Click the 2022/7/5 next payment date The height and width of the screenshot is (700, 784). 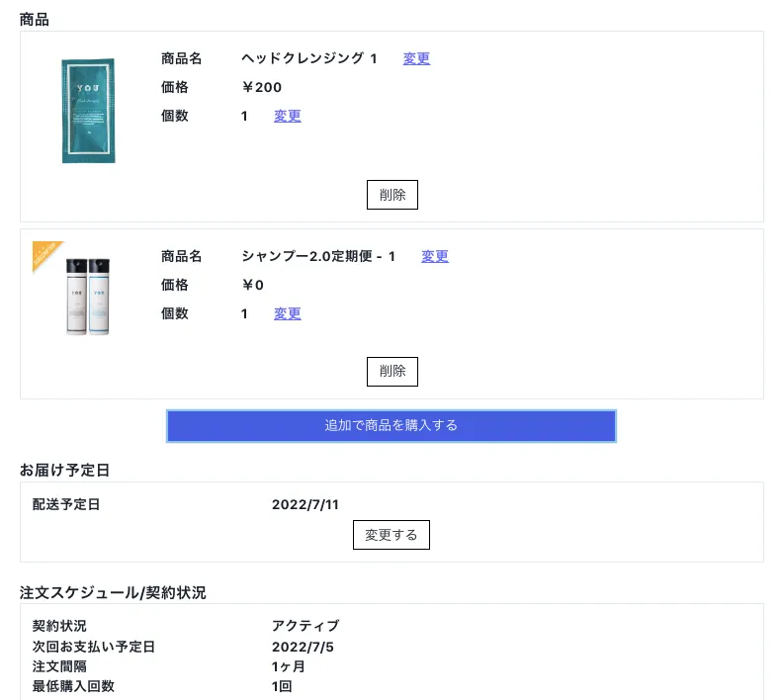click(x=302, y=647)
